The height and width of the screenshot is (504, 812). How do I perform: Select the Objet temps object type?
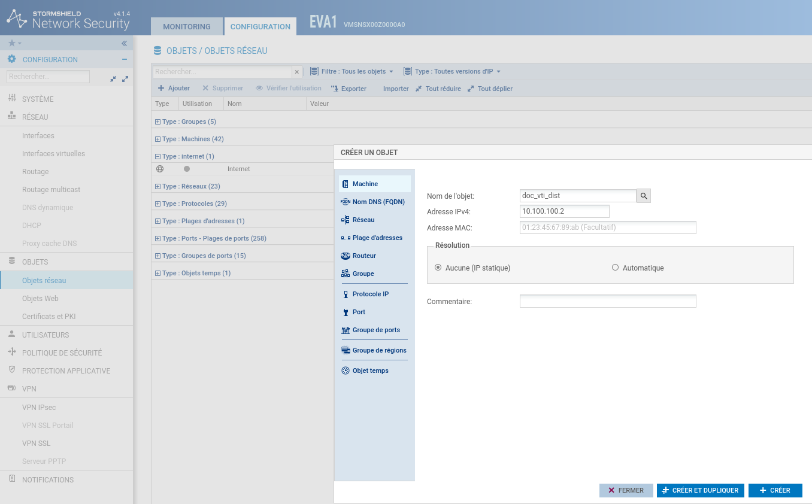pos(370,371)
